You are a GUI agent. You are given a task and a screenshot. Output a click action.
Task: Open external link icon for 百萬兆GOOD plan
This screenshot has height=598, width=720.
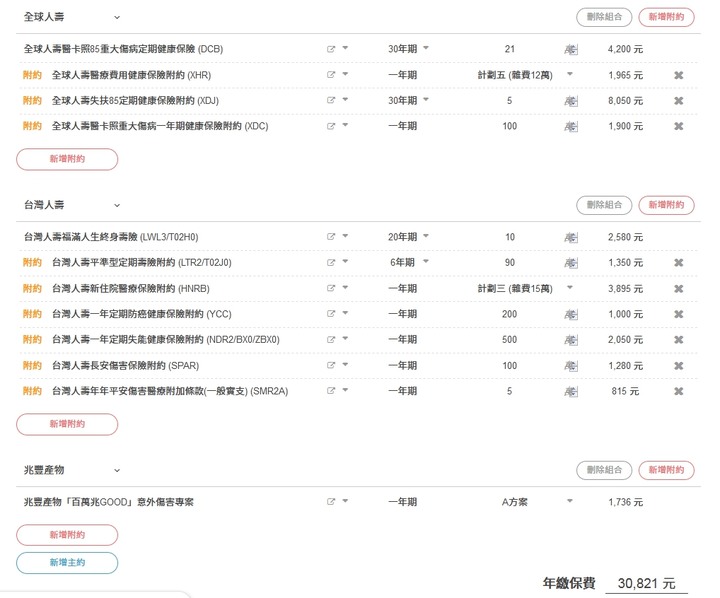tap(331, 502)
